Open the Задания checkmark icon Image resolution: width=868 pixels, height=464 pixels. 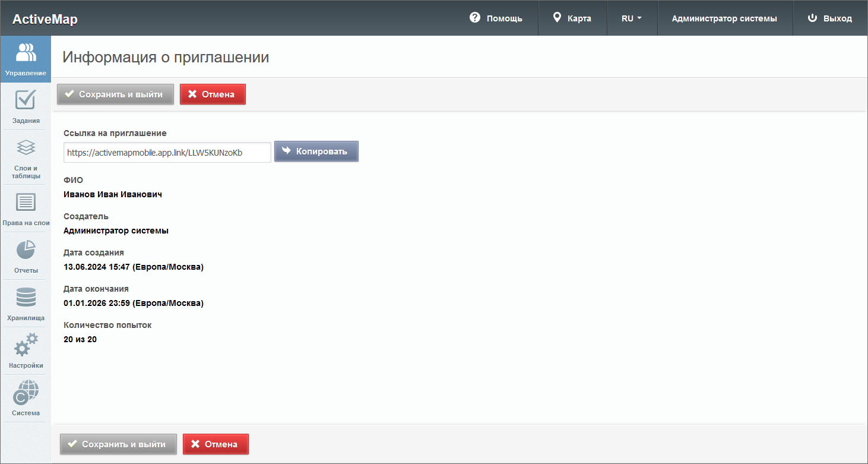tap(26, 100)
